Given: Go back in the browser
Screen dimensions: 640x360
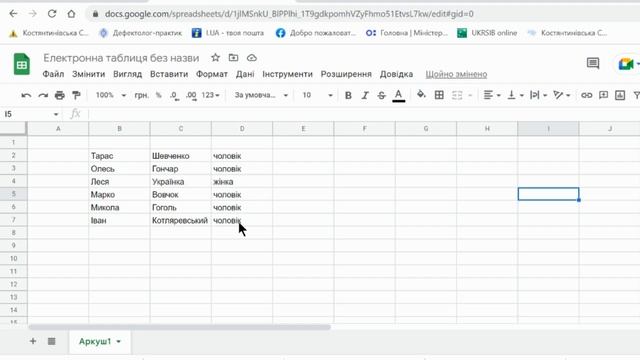Looking at the screenshot, I should [x=13, y=14].
